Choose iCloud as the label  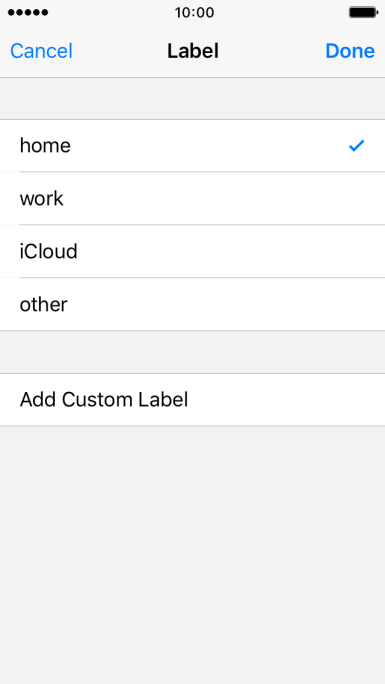click(192, 251)
